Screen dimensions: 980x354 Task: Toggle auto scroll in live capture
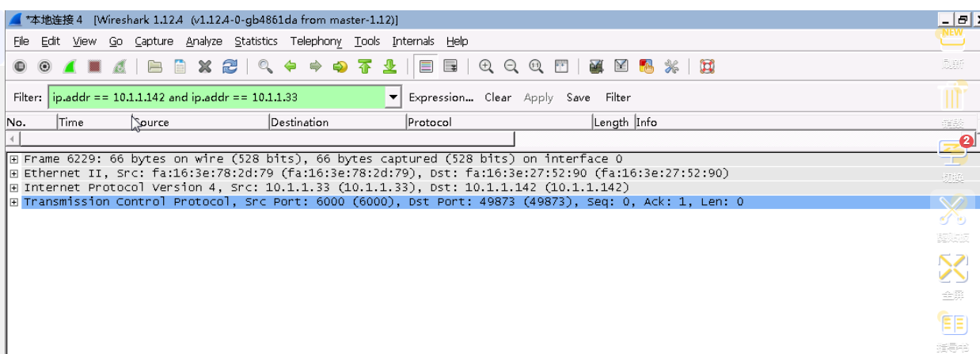coord(450,67)
